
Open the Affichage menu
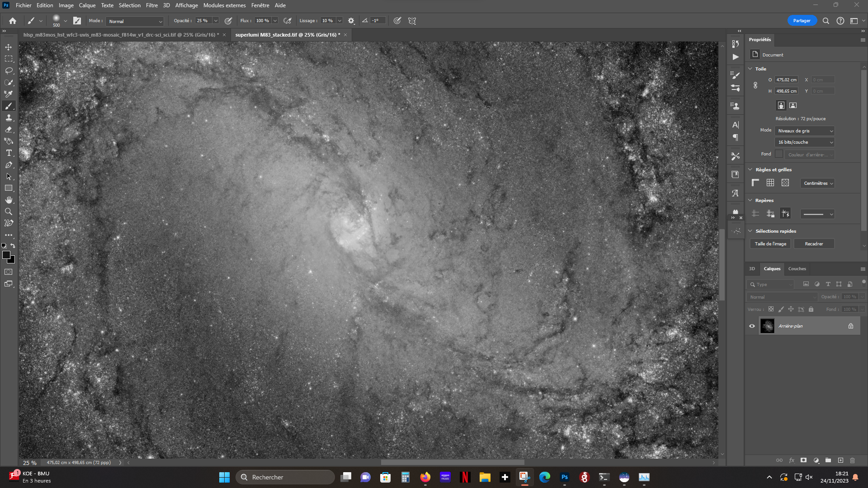(187, 5)
